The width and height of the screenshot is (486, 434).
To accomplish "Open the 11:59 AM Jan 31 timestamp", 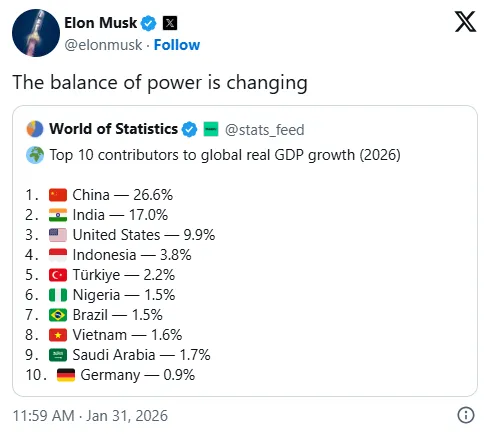I will 90,416.
